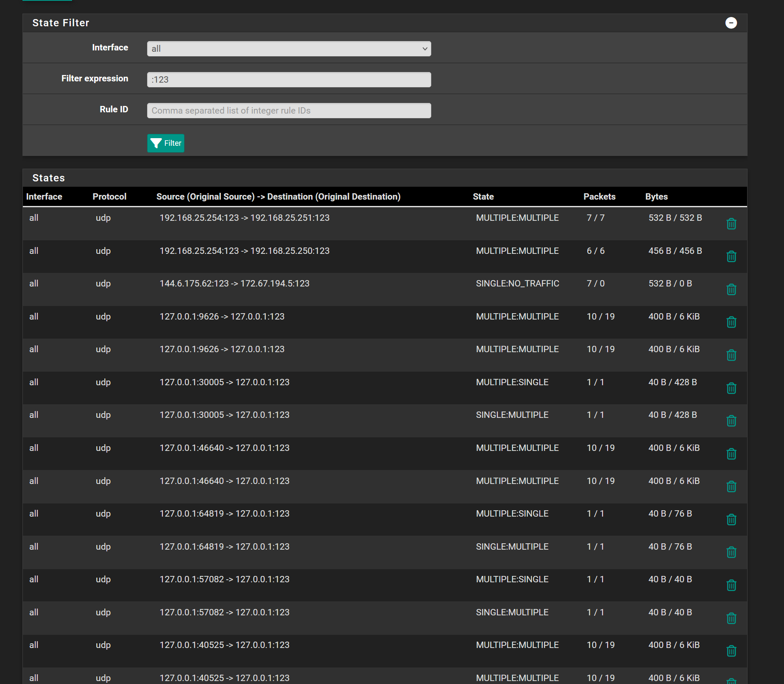The image size is (784, 684).
Task: Select text 144.6.175.62:123 -> 172.67.194.5:123
Action: click(234, 284)
